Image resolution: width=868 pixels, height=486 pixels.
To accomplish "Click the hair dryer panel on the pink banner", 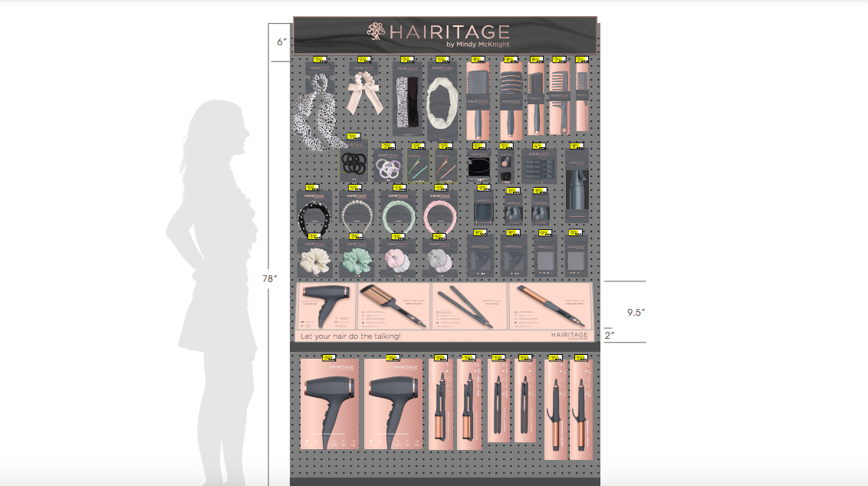I will coord(327,306).
